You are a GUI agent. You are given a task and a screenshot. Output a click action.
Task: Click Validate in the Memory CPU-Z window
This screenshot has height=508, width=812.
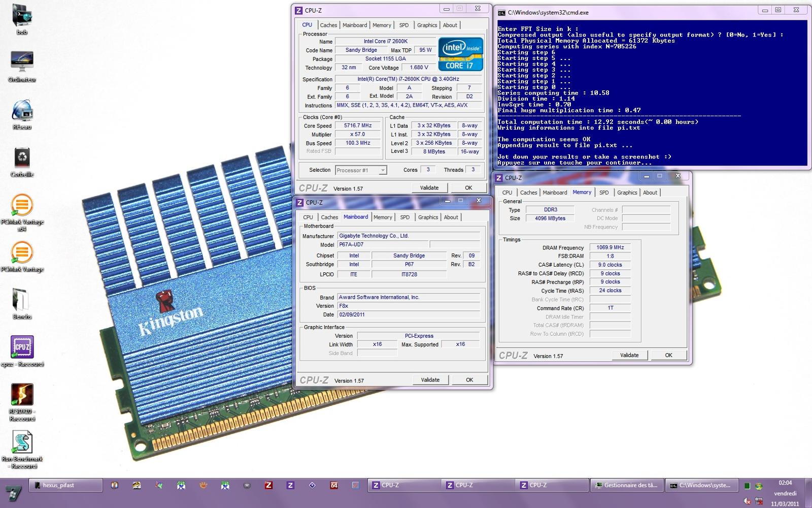(x=629, y=355)
